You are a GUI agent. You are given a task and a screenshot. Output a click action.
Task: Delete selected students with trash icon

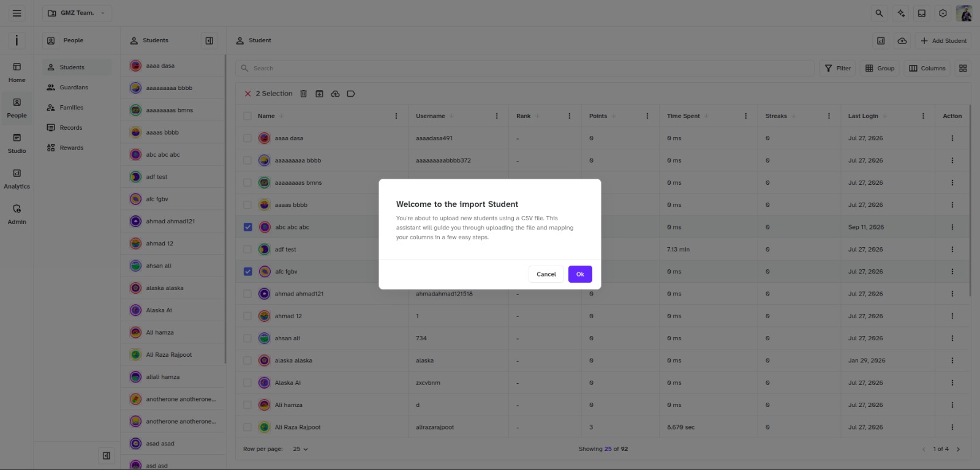(303, 94)
